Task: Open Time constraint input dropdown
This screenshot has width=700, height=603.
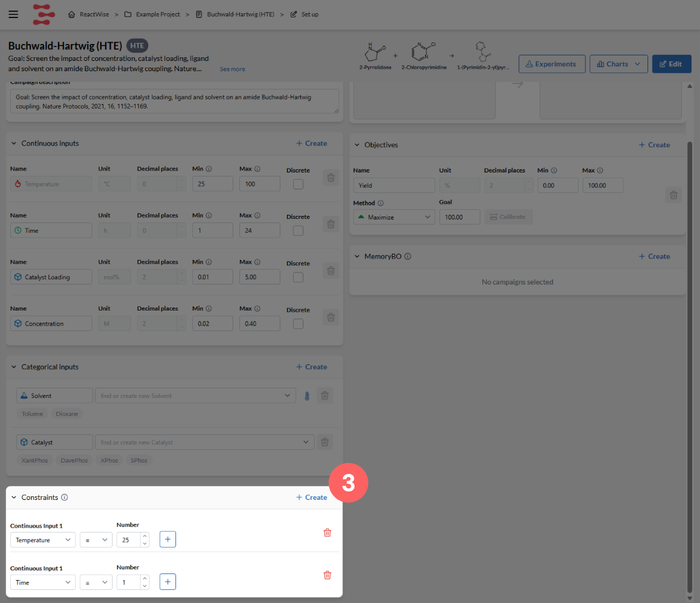Action: (43, 582)
